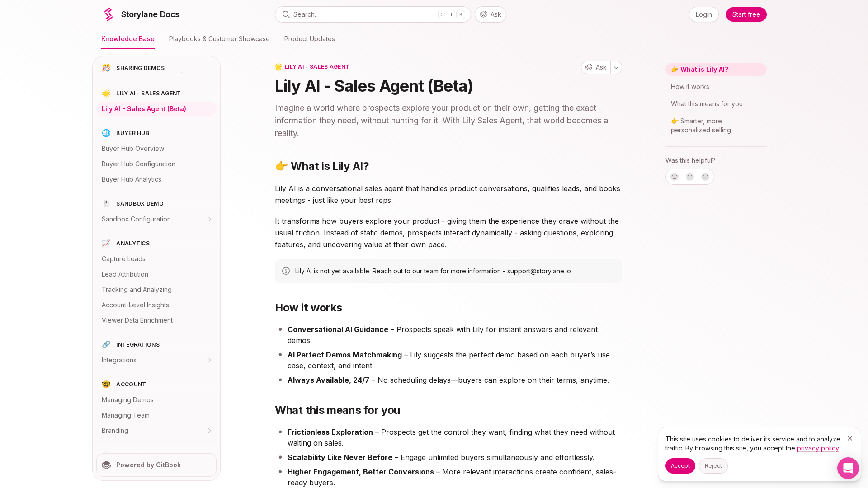868x488 pixels.
Task: Click the info icon in the notice
Action: [x=286, y=271]
